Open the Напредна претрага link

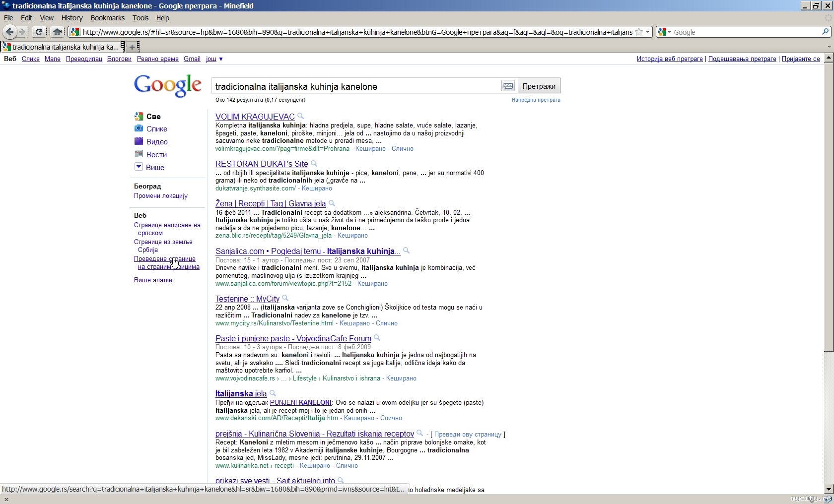536,100
